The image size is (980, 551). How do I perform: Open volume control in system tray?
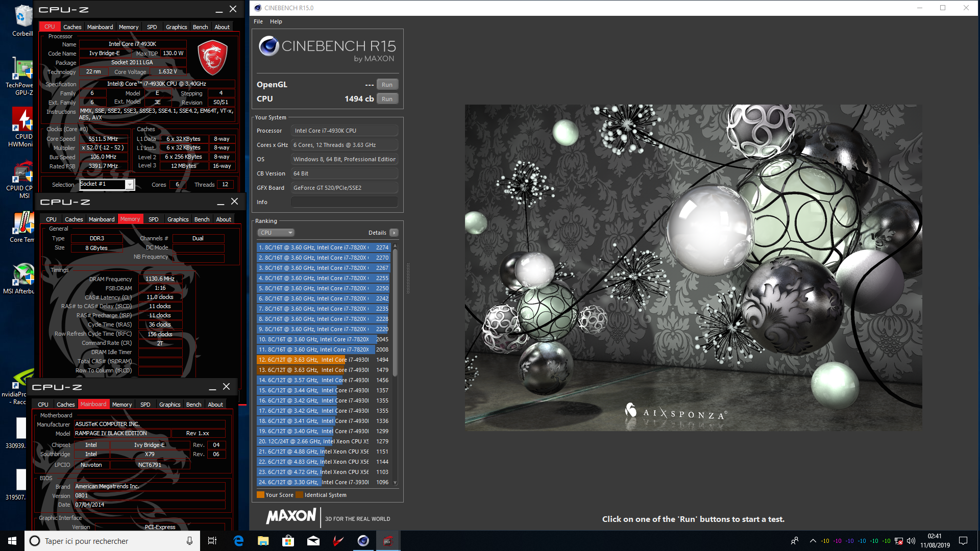pyautogui.click(x=911, y=541)
